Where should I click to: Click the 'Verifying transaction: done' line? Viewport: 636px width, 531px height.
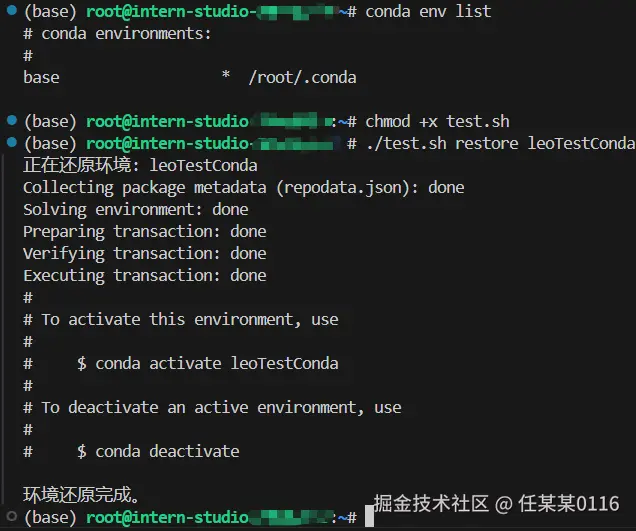tap(145, 254)
